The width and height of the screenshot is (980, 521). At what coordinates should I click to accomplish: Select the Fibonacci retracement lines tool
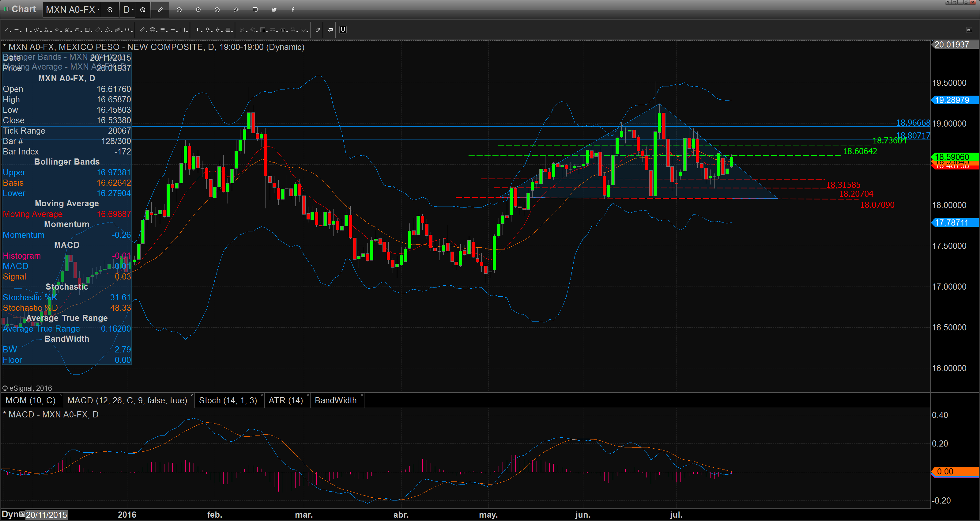[162, 30]
